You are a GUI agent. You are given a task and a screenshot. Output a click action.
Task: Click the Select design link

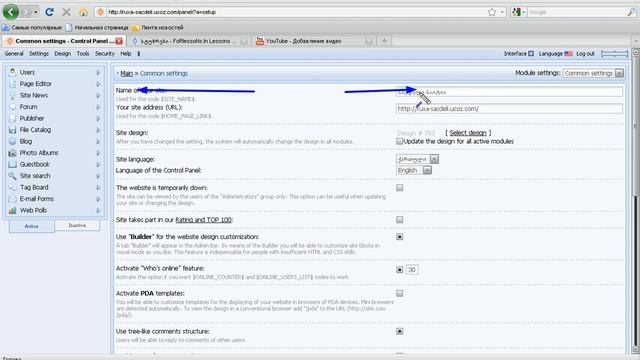click(468, 133)
